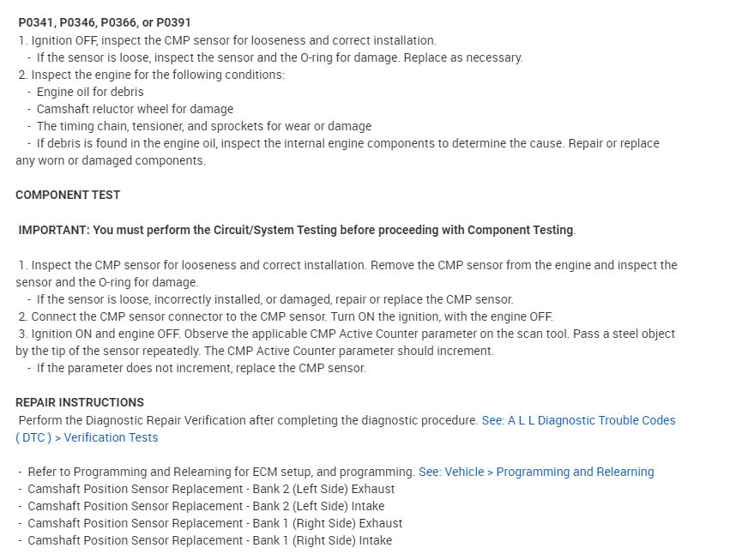Click the 'Perform the Diagnostic Repair Verification' sentence

point(248,420)
